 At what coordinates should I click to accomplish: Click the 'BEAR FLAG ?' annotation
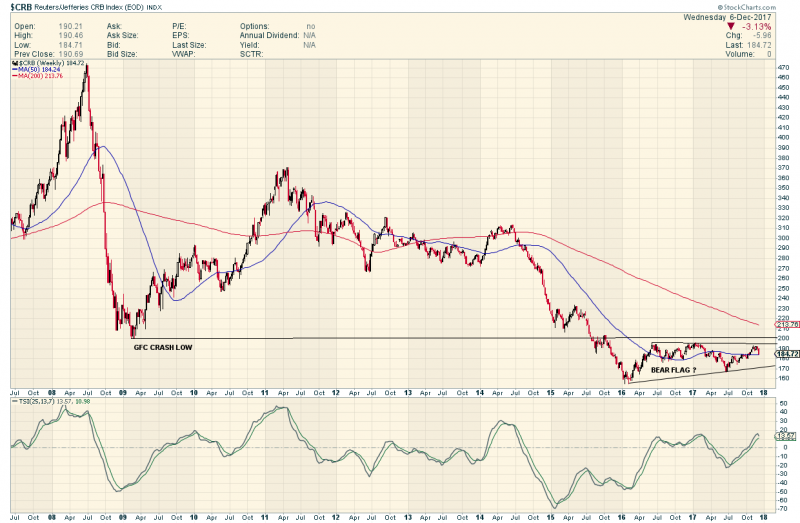(x=673, y=370)
